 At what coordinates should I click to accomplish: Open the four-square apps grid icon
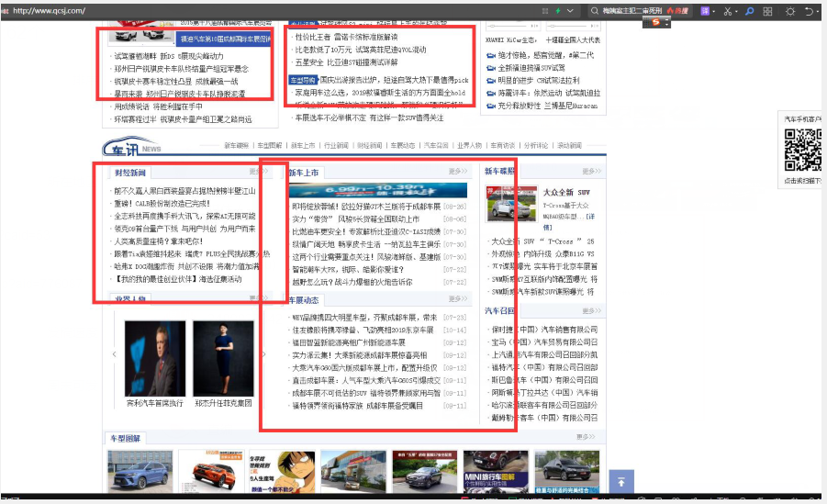pyautogui.click(x=768, y=11)
